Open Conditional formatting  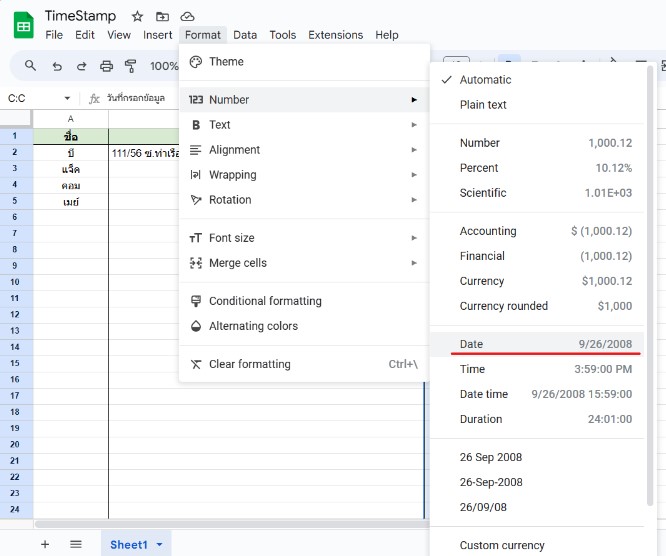(x=305, y=301)
